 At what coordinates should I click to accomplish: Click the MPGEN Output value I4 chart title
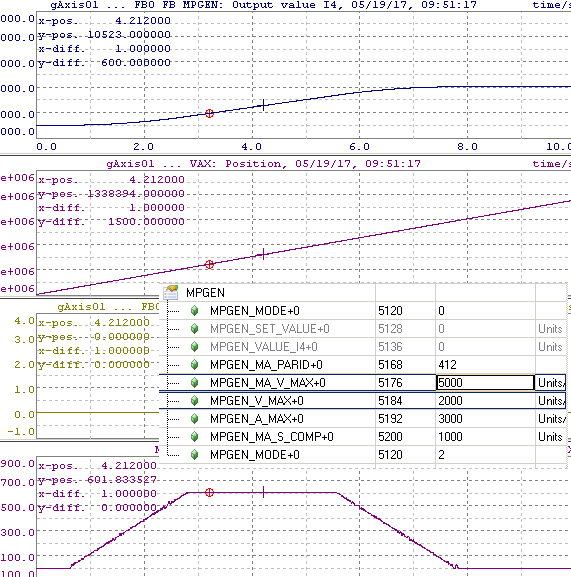263,5
